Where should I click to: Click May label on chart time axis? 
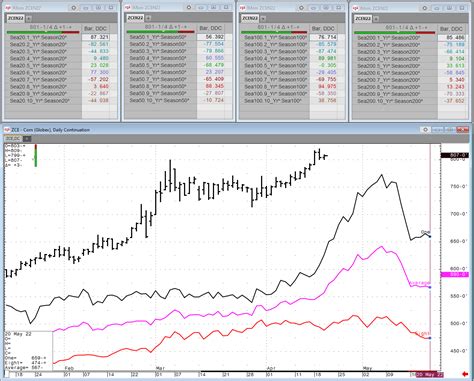point(367,368)
